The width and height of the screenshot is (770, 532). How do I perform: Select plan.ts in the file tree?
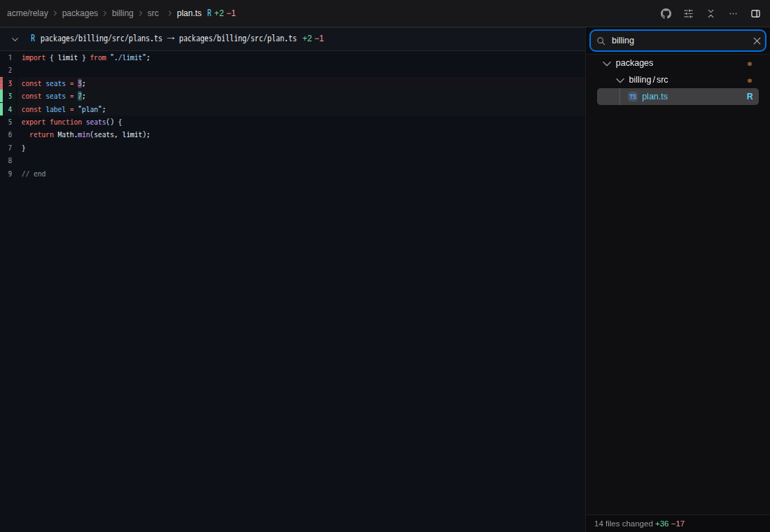click(678, 97)
